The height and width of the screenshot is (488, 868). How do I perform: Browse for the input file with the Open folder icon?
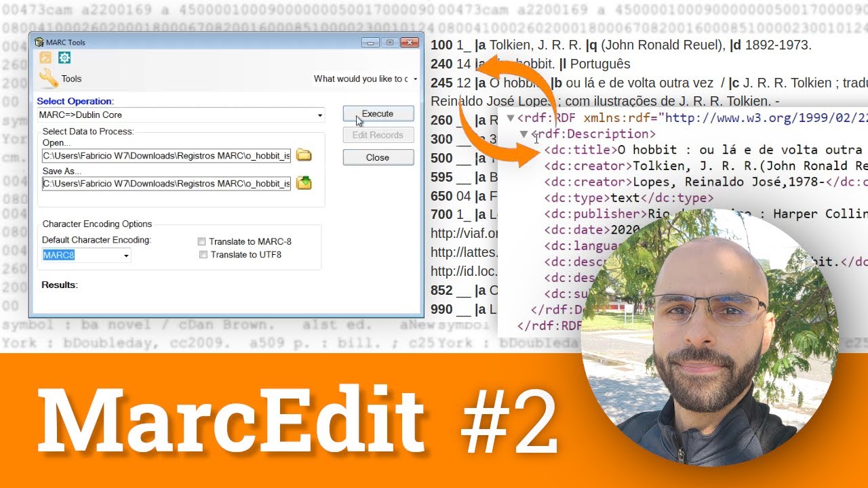(304, 155)
